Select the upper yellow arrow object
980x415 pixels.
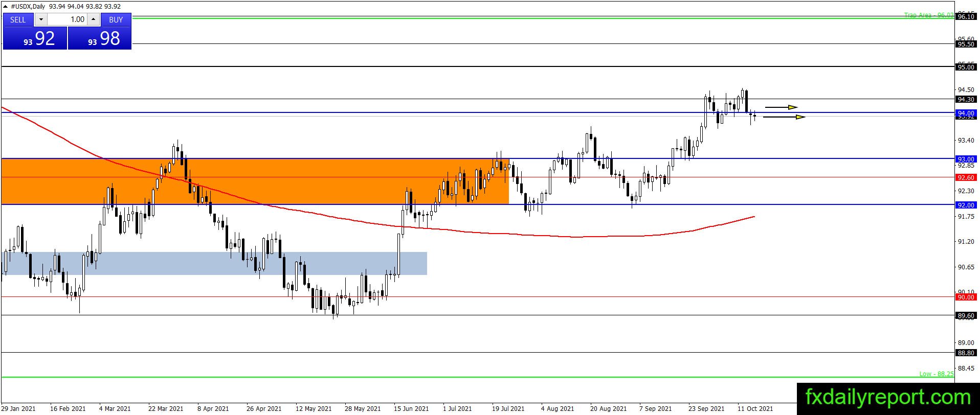pyautogui.click(x=781, y=107)
